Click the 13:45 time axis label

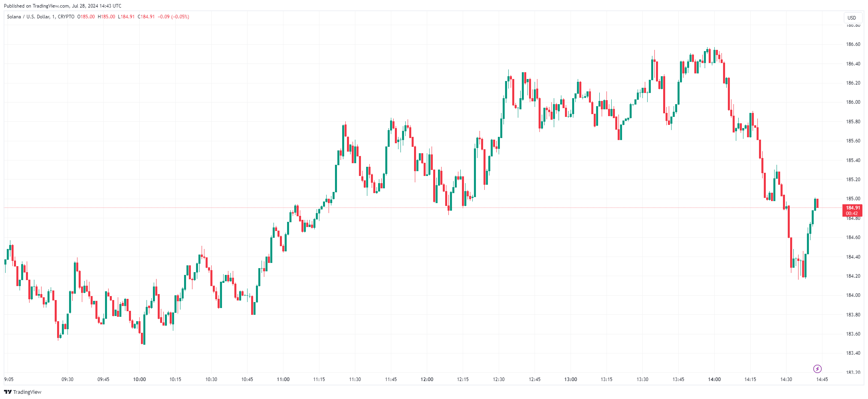tap(678, 379)
